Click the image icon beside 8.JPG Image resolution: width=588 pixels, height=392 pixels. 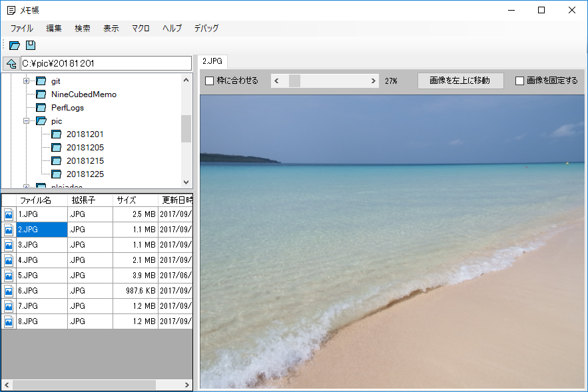9,321
